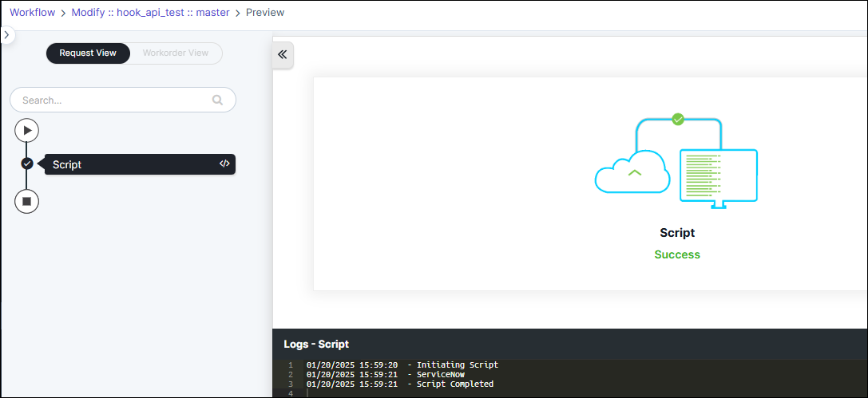This screenshot has width=868, height=398.
Task: Open Modify :: hook_api_test :: master breadcrumb
Action: coord(151,12)
